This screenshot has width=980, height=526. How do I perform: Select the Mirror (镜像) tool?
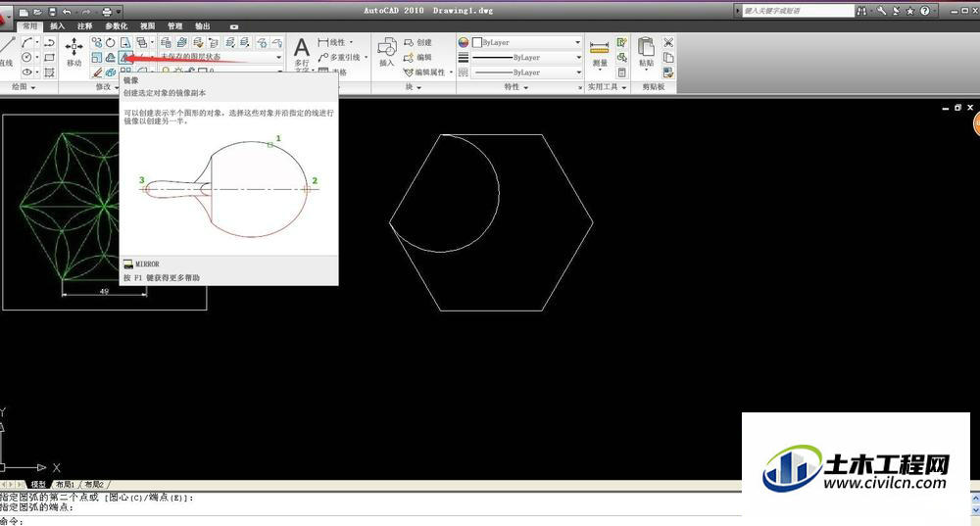click(x=125, y=58)
